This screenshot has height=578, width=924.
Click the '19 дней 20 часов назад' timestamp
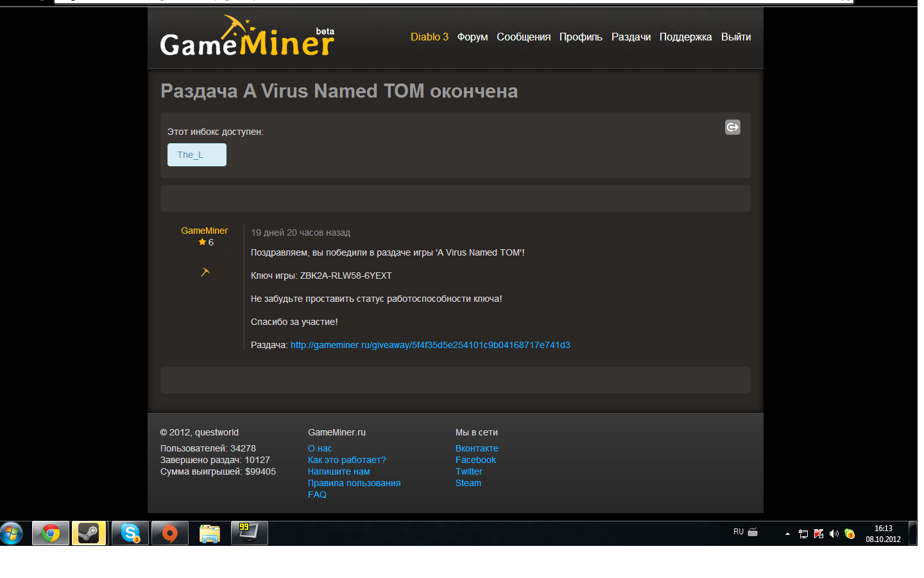click(300, 232)
